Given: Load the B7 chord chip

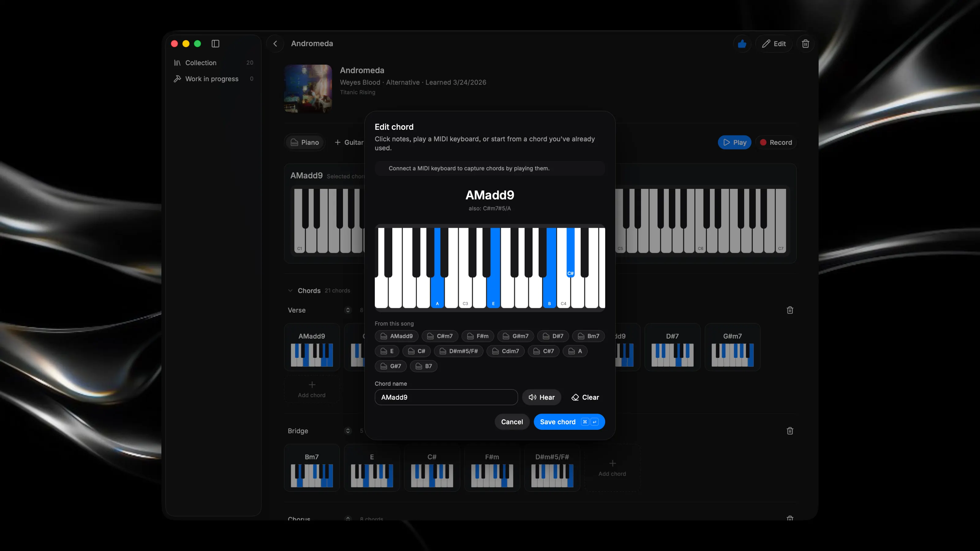Looking at the screenshot, I should 424,366.
